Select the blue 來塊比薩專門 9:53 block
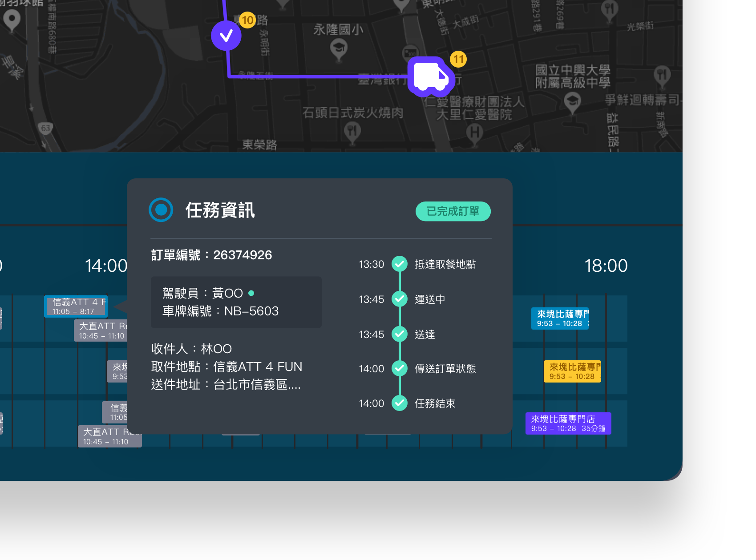This screenshot has width=756, height=560. pyautogui.click(x=560, y=318)
